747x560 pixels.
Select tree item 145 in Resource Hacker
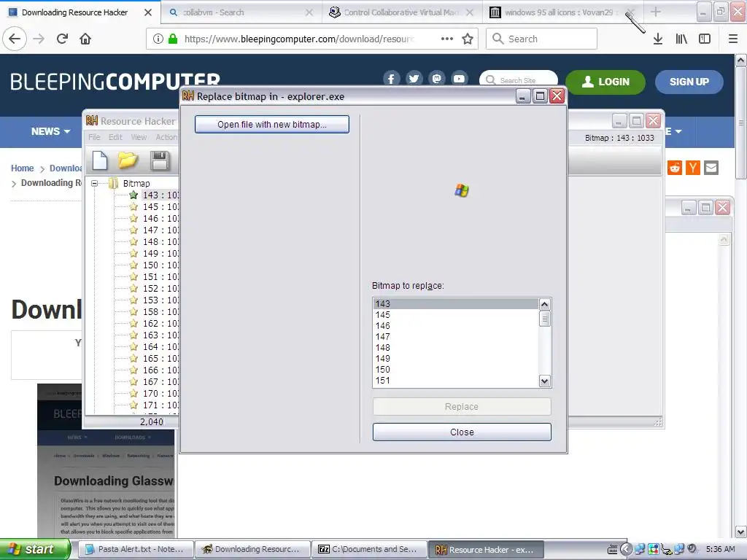pos(160,206)
